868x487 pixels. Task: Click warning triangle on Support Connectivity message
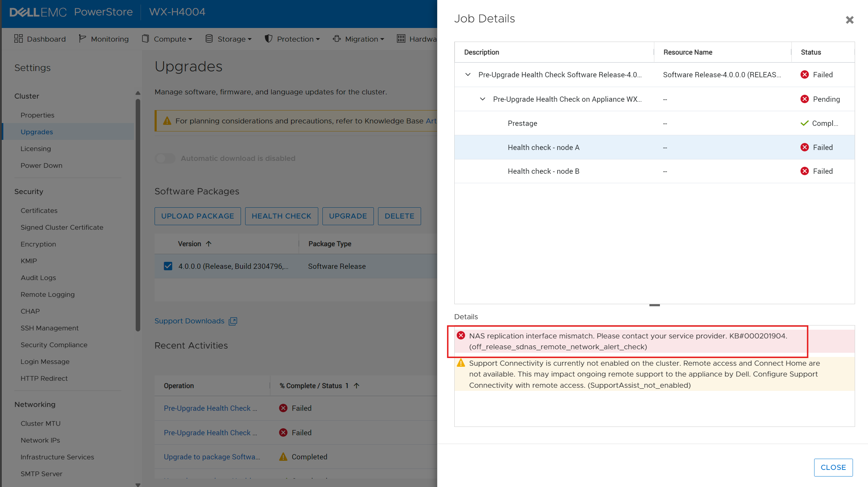pyautogui.click(x=461, y=363)
